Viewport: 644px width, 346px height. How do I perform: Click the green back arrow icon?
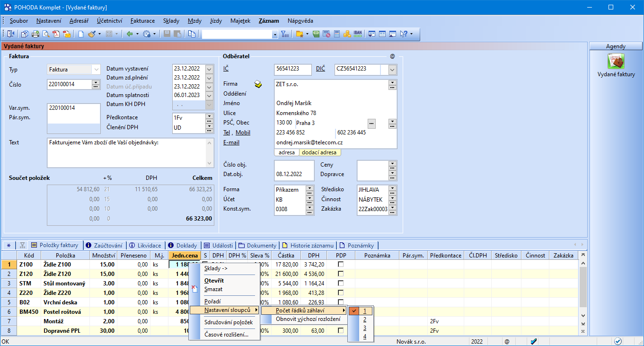coord(129,34)
